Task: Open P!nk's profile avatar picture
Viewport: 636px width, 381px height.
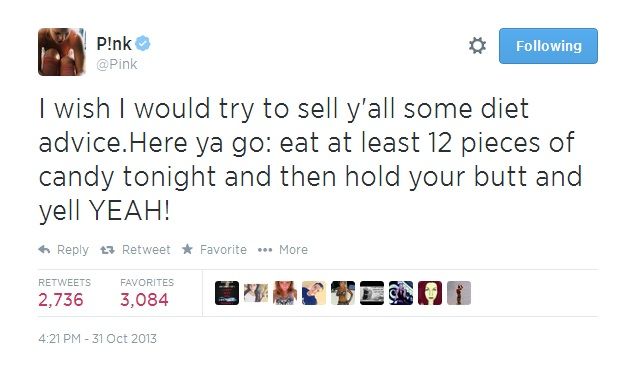Action: (62, 52)
